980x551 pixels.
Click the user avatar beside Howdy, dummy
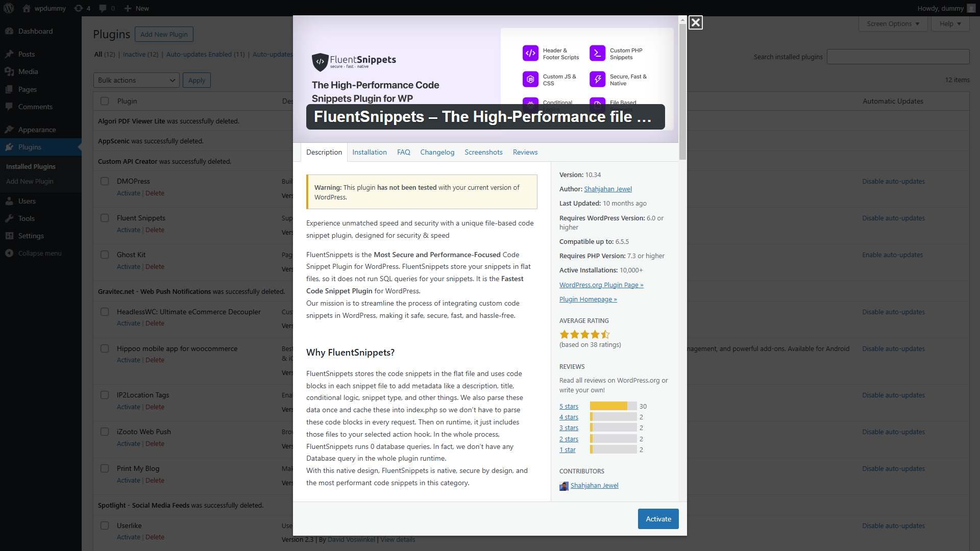971,8
